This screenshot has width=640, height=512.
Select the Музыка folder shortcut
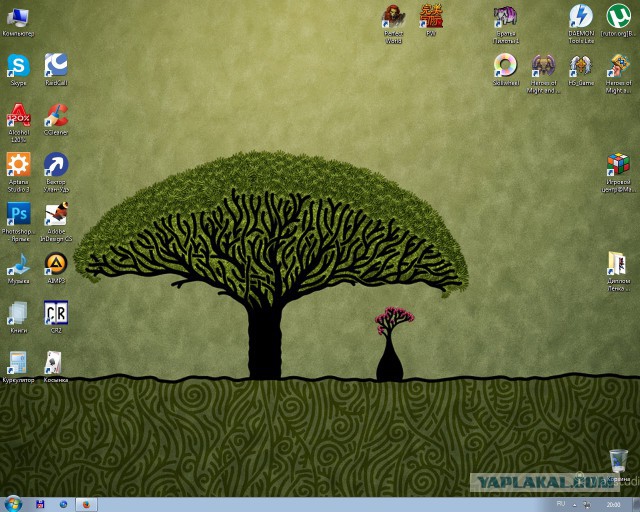[18, 268]
